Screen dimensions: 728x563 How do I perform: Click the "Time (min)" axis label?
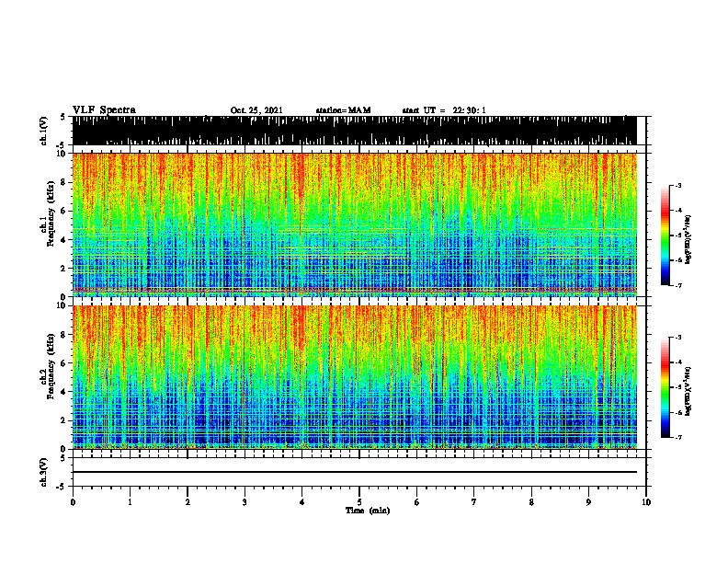tap(368, 511)
